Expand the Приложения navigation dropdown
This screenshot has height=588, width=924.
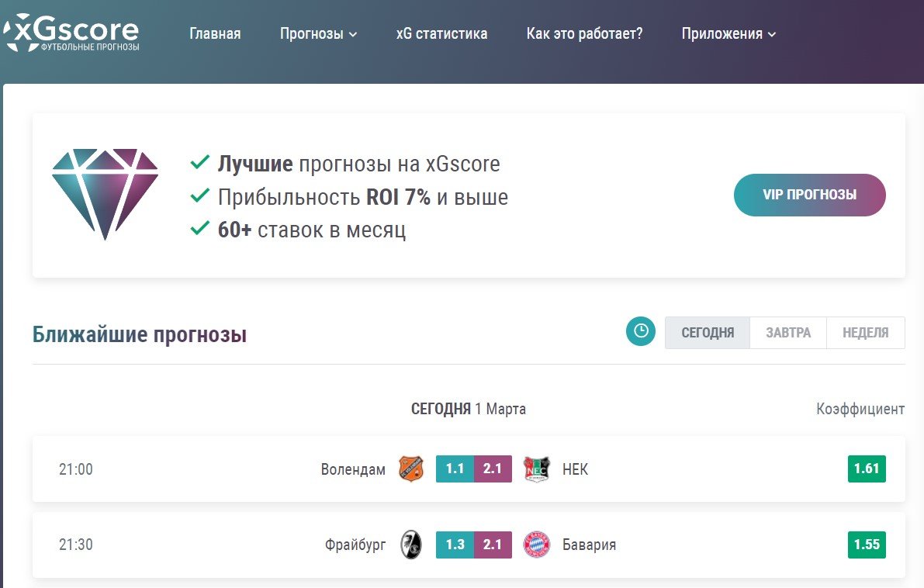pyautogui.click(x=723, y=33)
